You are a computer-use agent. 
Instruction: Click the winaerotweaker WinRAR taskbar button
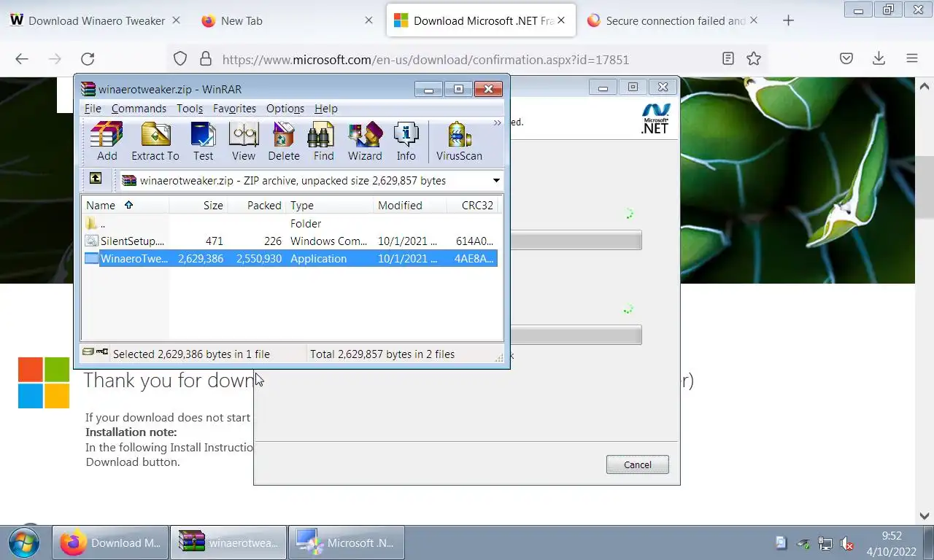coord(228,543)
